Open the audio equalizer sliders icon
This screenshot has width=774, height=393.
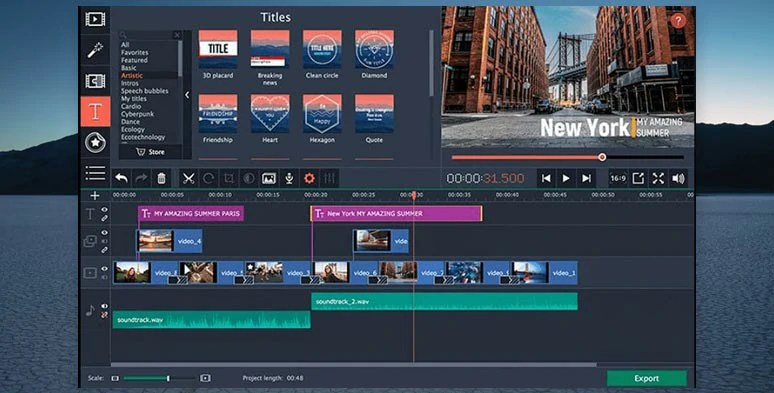330,178
